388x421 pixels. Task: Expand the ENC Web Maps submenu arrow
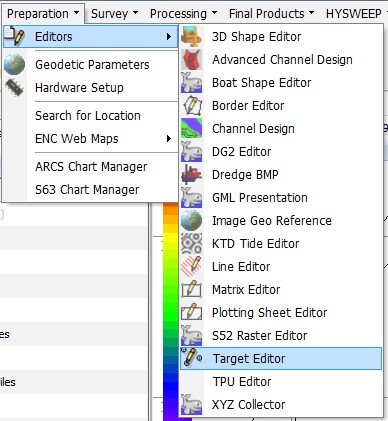pyautogui.click(x=169, y=138)
